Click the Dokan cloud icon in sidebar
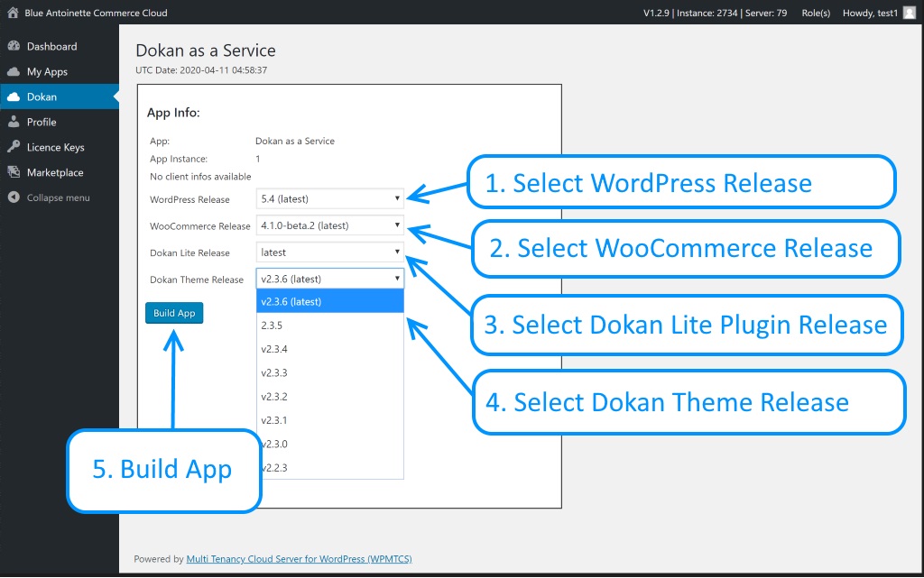924x578 pixels. (x=14, y=97)
